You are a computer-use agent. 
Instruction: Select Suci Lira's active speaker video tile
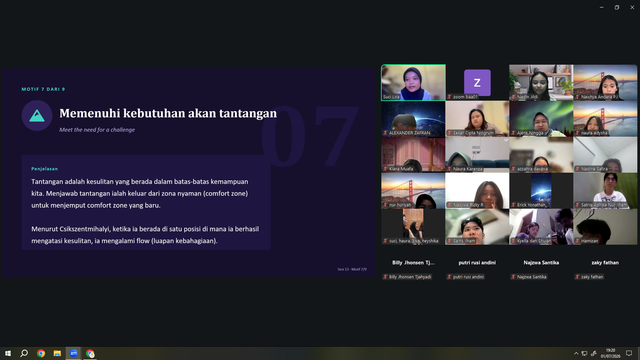[413, 82]
